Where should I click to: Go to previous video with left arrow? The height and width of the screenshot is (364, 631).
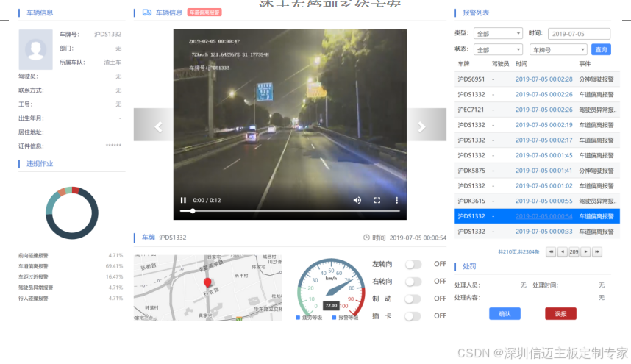157,126
